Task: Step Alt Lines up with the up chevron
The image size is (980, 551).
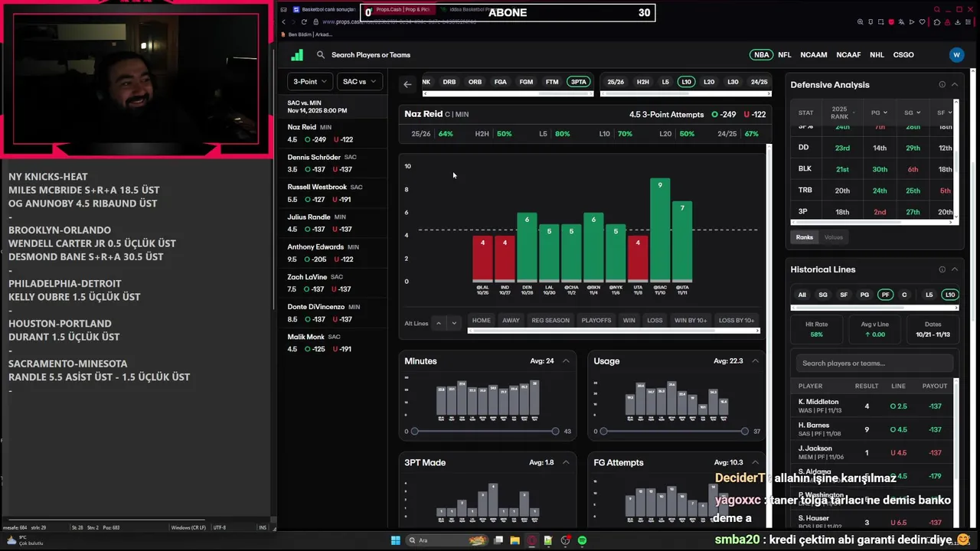Action: click(439, 323)
